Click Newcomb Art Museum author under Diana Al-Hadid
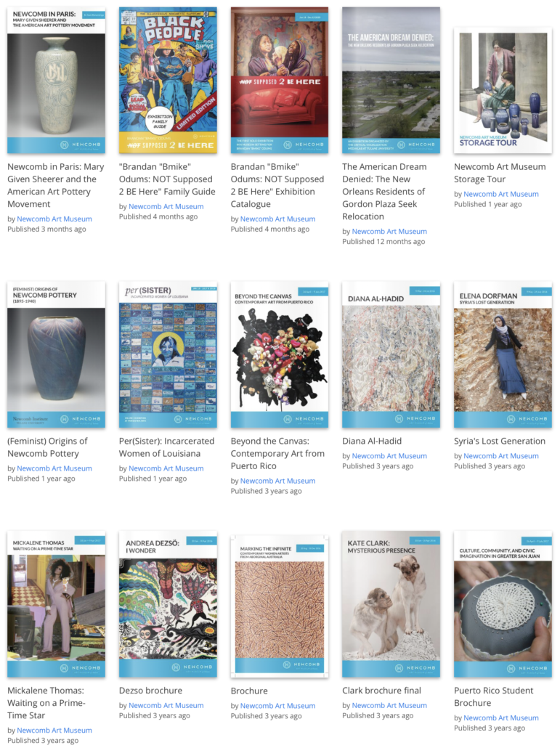Image resolution: width=560 pixels, height=748 pixels. 389,456
